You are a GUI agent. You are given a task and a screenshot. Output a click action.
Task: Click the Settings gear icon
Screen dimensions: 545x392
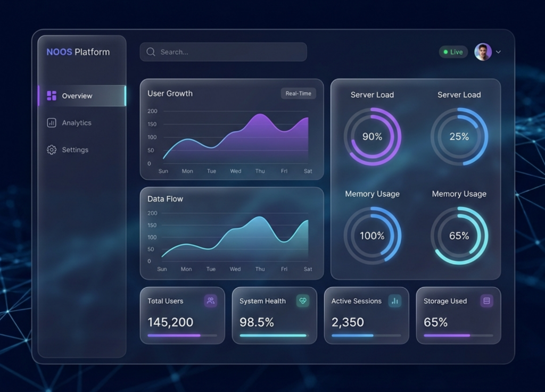(52, 150)
